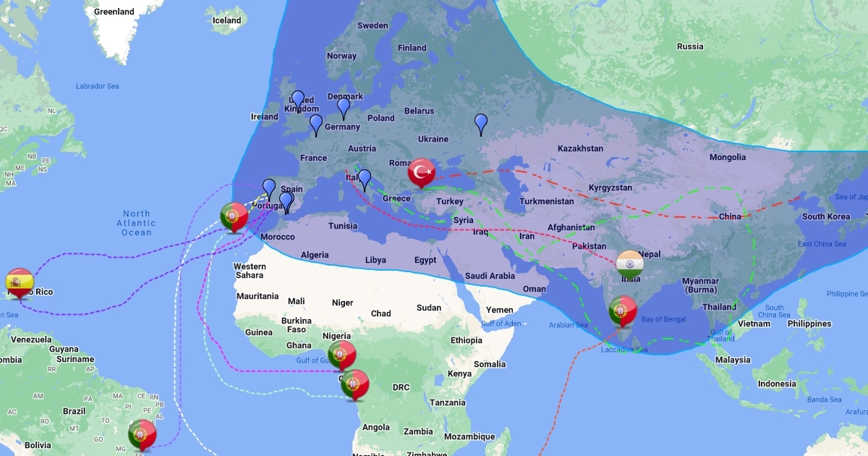Click the Egypt label
Screen dimensions: 868x456
[x=425, y=260]
